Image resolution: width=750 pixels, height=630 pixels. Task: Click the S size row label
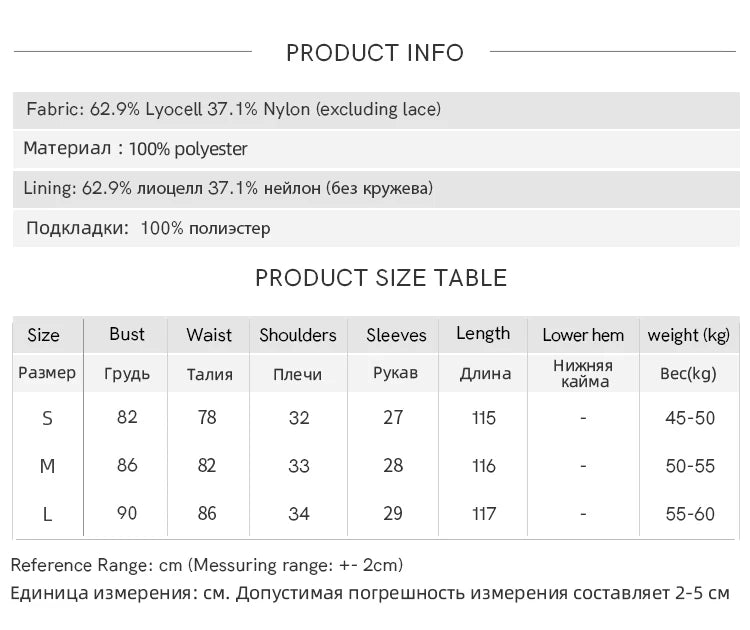pos(47,418)
